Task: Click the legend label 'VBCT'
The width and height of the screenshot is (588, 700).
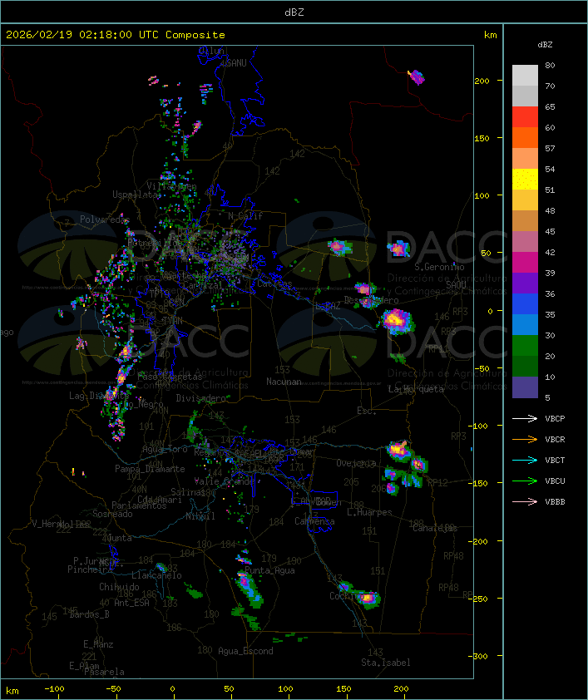Action: point(555,461)
